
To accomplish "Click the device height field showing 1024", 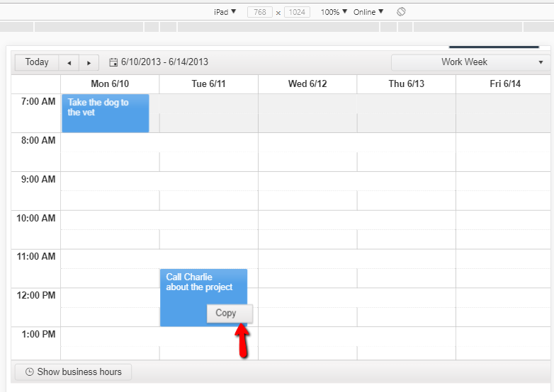I will click(x=297, y=12).
